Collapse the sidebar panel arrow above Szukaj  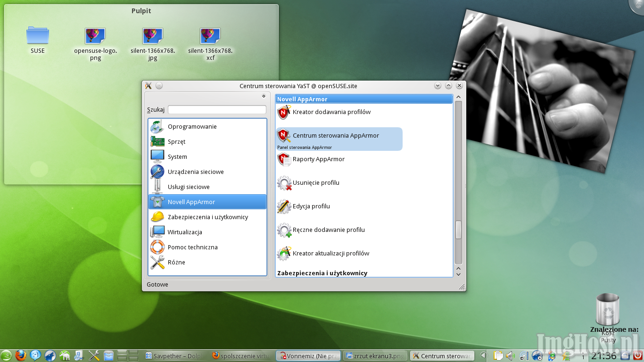(264, 96)
